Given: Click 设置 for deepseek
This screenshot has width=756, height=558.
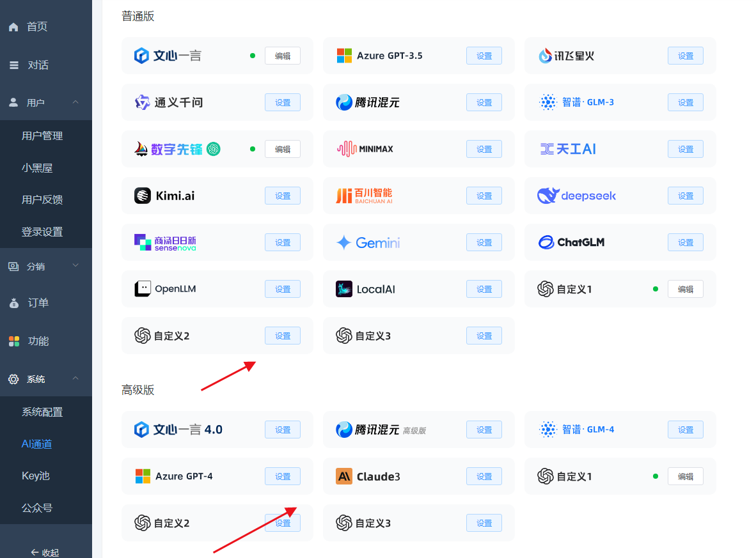Looking at the screenshot, I should pos(686,196).
